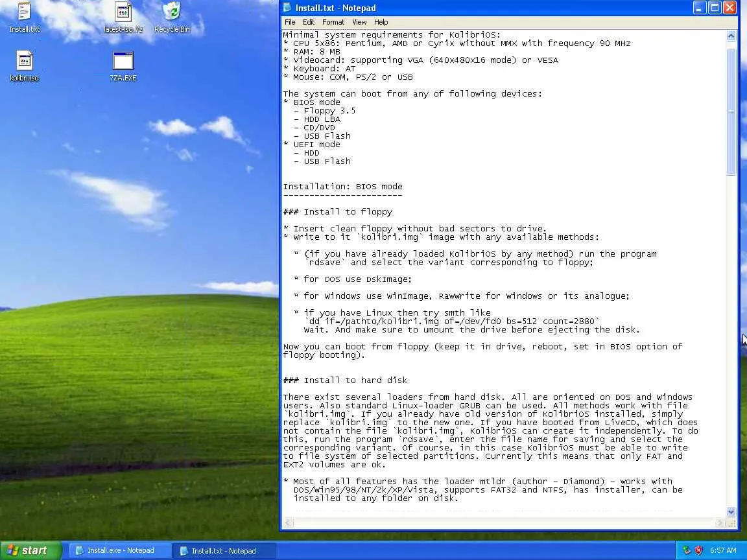747x560 pixels.
Task: Click the 'Minimal system requirements for KolibriOS:' line
Action: 392,35
